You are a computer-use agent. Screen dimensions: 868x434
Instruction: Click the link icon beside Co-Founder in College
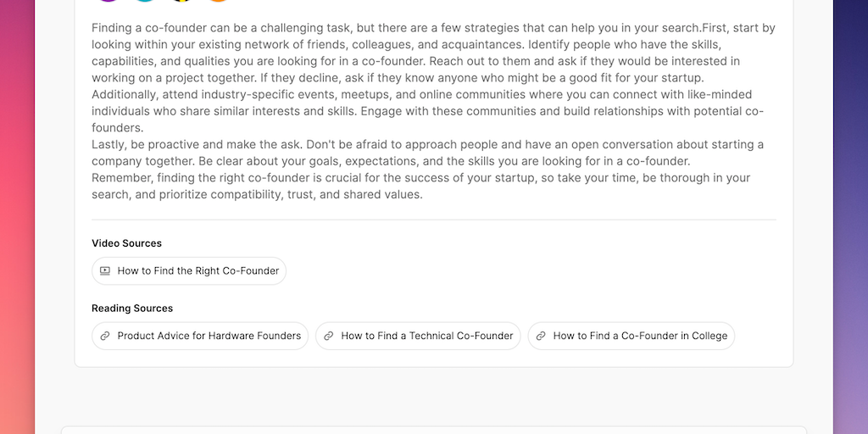click(541, 336)
